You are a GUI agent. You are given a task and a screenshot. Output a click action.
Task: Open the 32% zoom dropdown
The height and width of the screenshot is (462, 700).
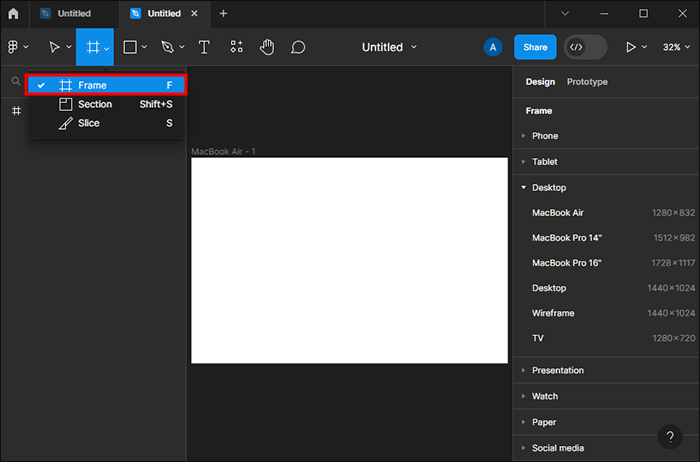pos(678,47)
